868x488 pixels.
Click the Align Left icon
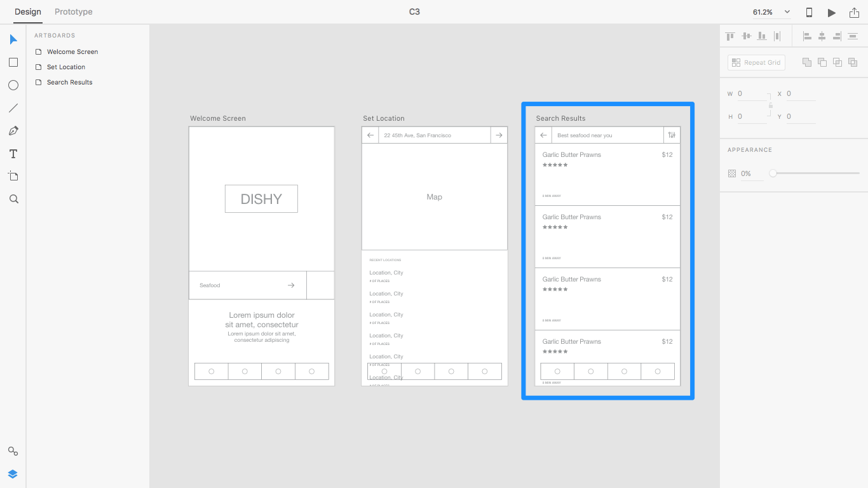coord(807,36)
